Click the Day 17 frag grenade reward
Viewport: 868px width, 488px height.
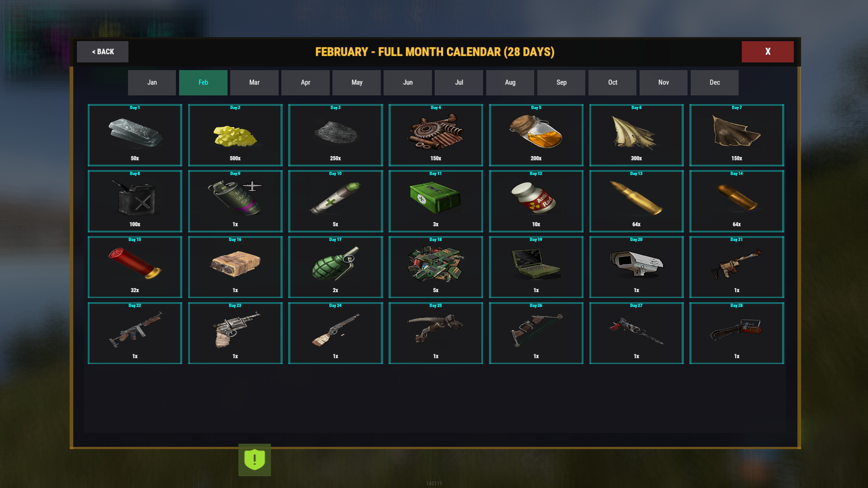(335, 267)
